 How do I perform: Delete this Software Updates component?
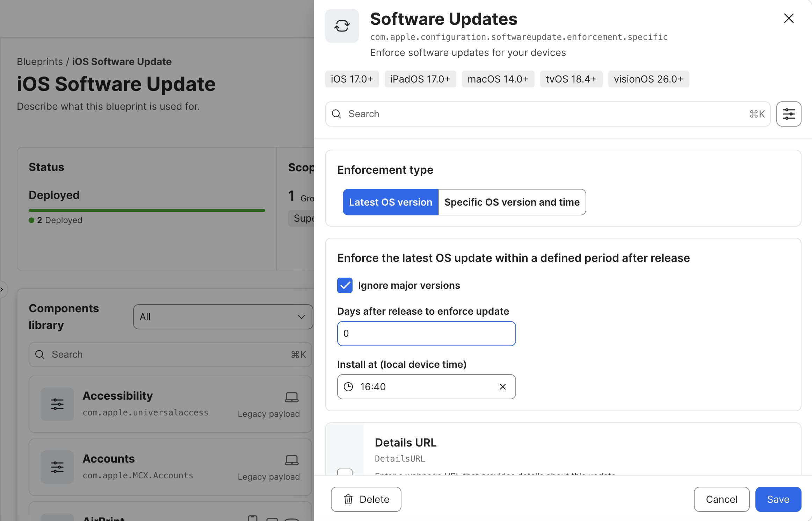coord(366,499)
